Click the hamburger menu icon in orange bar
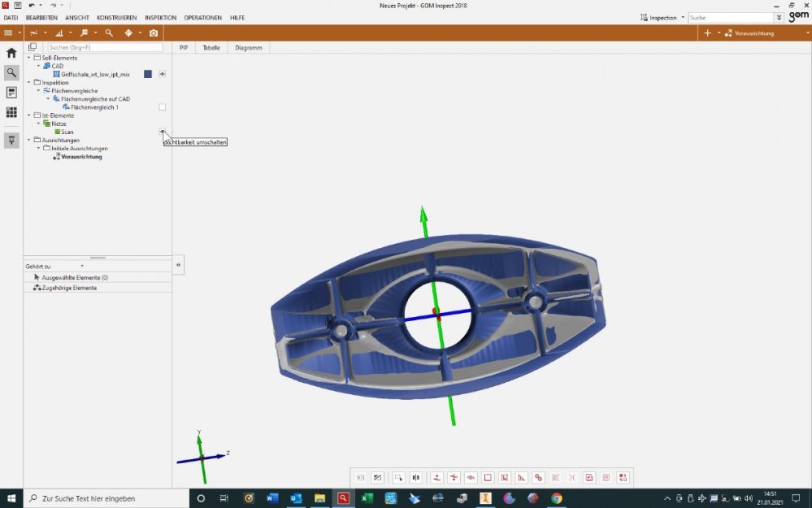 tap(8, 33)
